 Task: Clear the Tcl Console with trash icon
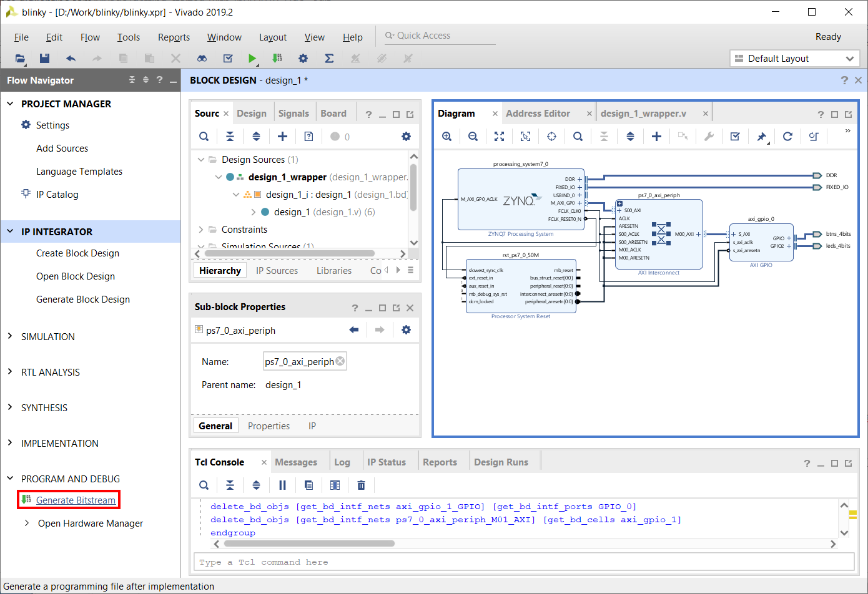(x=361, y=485)
